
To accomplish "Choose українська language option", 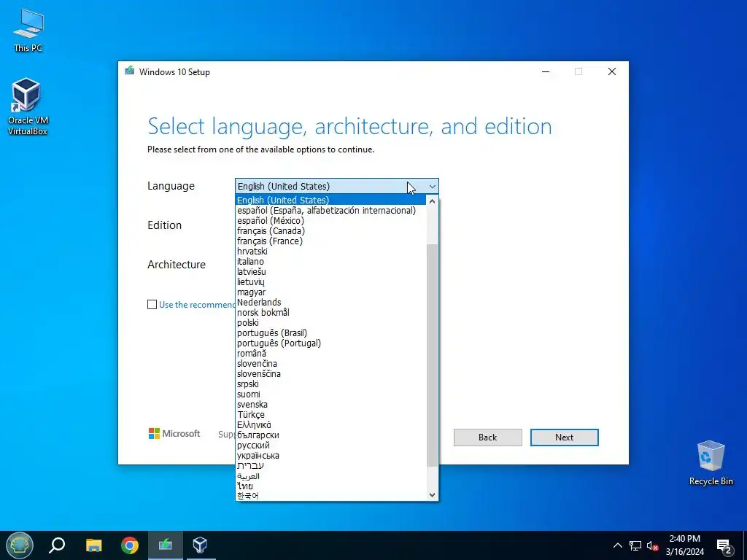I will [331, 455].
